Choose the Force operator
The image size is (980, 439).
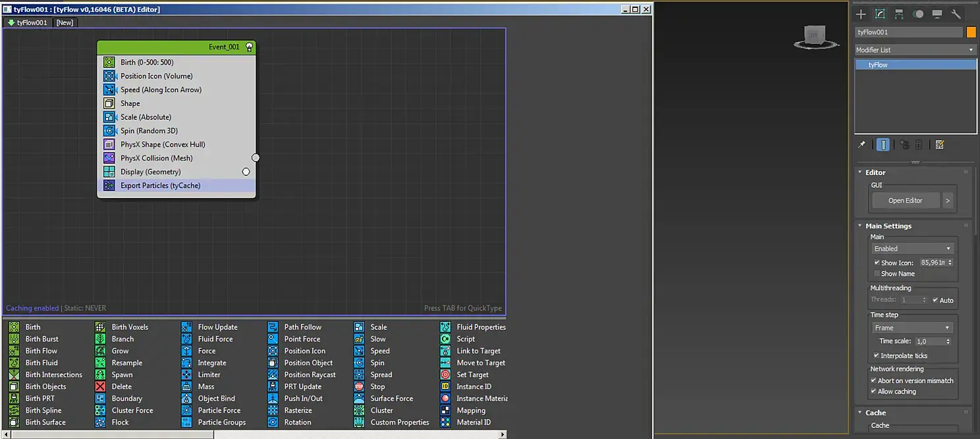[x=199, y=351]
